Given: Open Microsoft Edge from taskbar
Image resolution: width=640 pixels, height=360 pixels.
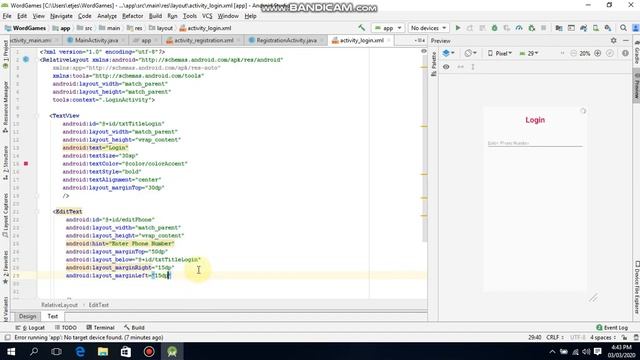Looking at the screenshot, I should 80,351.
